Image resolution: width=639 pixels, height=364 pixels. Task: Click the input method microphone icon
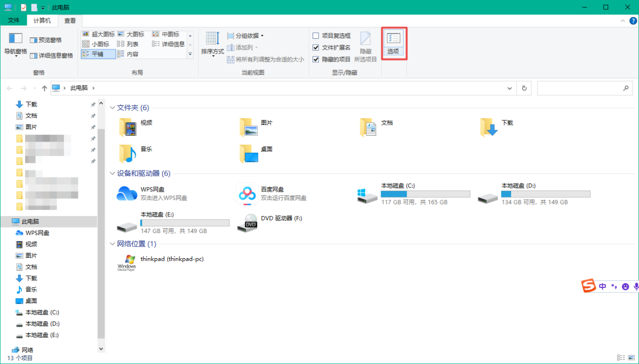[636, 286]
